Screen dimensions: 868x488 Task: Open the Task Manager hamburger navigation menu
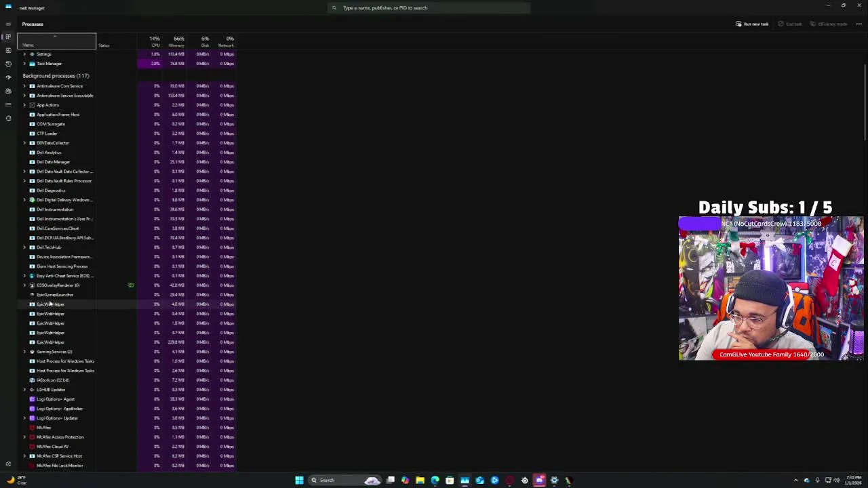pos(8,24)
